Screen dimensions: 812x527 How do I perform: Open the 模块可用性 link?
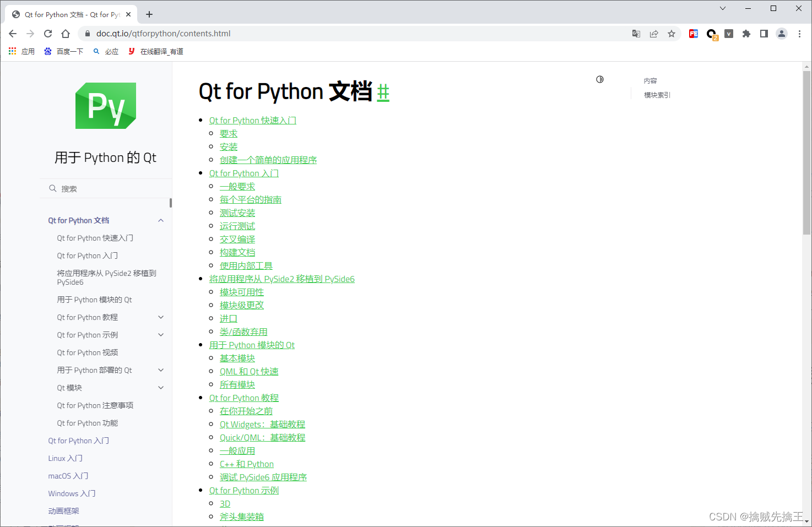(x=242, y=292)
